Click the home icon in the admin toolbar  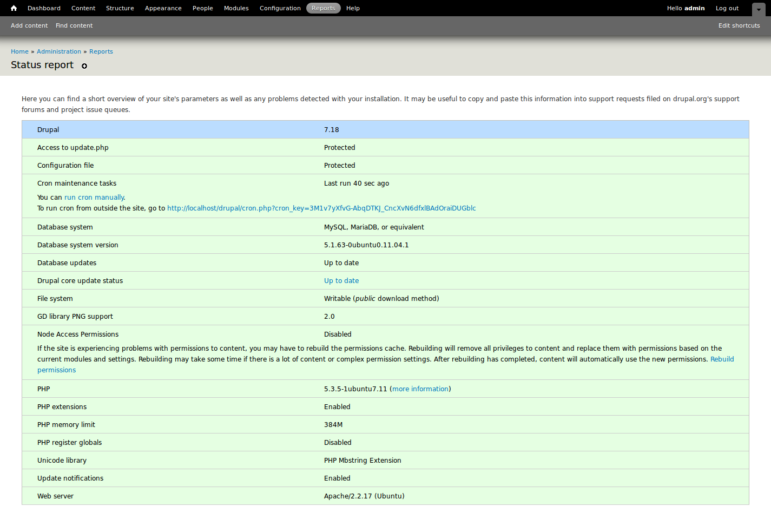[x=14, y=8]
